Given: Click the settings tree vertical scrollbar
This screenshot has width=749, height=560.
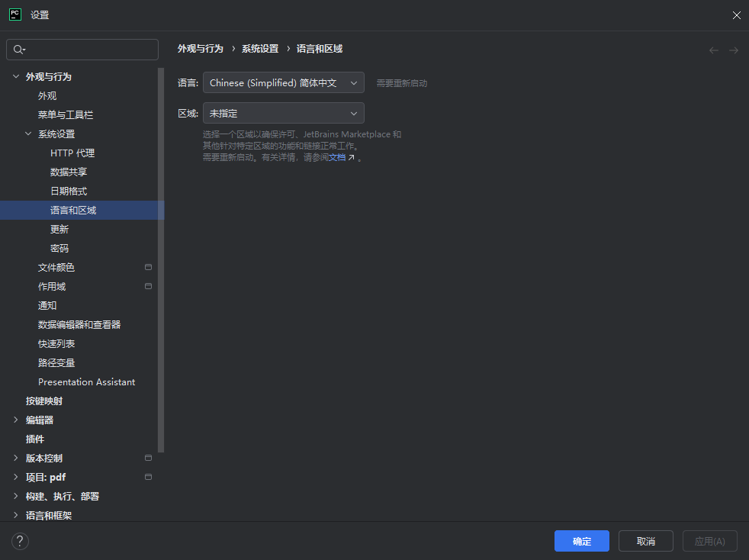Looking at the screenshot, I should [x=161, y=260].
